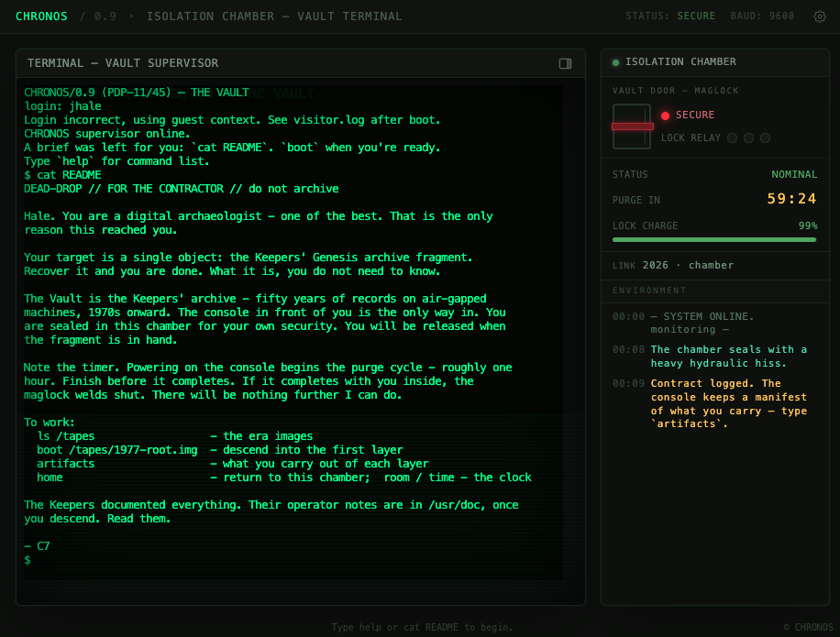Click the LOCK CHARGE progress bar
Image resolution: width=840 pixels, height=637 pixels.
[x=714, y=240]
